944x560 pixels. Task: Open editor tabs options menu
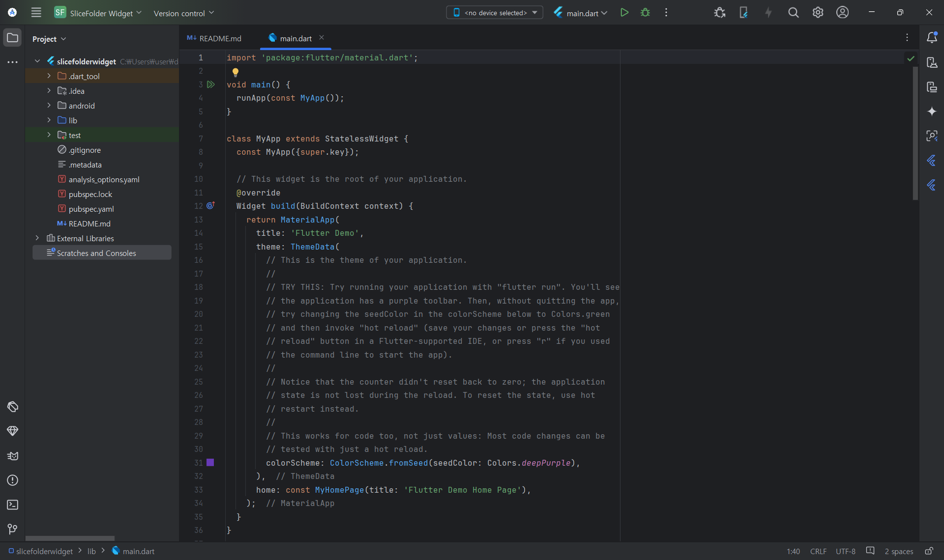(907, 38)
